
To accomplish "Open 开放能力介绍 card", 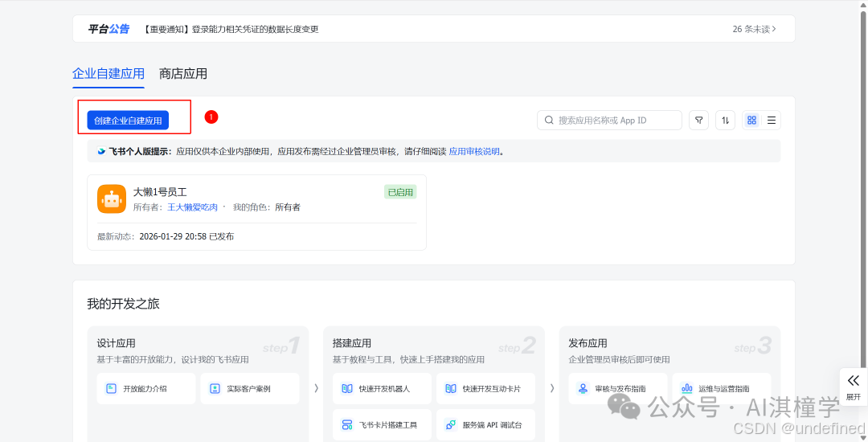I will tap(146, 388).
